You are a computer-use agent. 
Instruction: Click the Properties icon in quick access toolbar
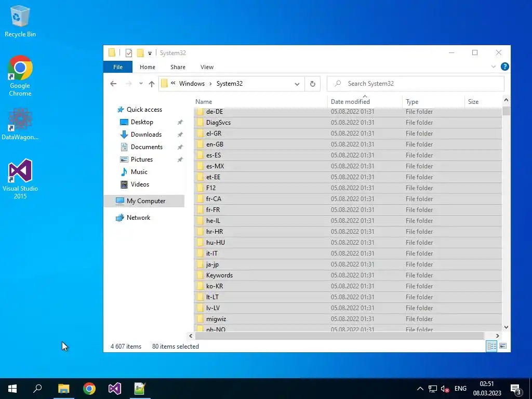[x=129, y=53]
